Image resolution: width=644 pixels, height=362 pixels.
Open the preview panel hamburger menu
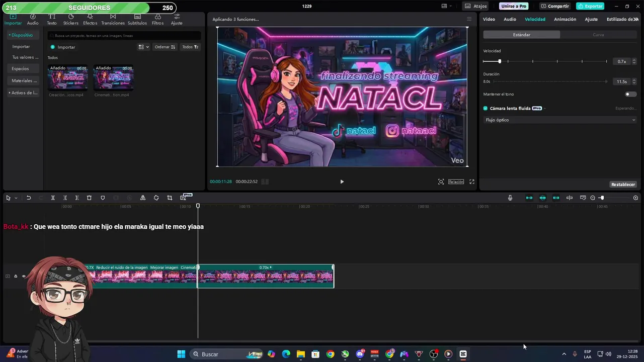click(x=469, y=19)
